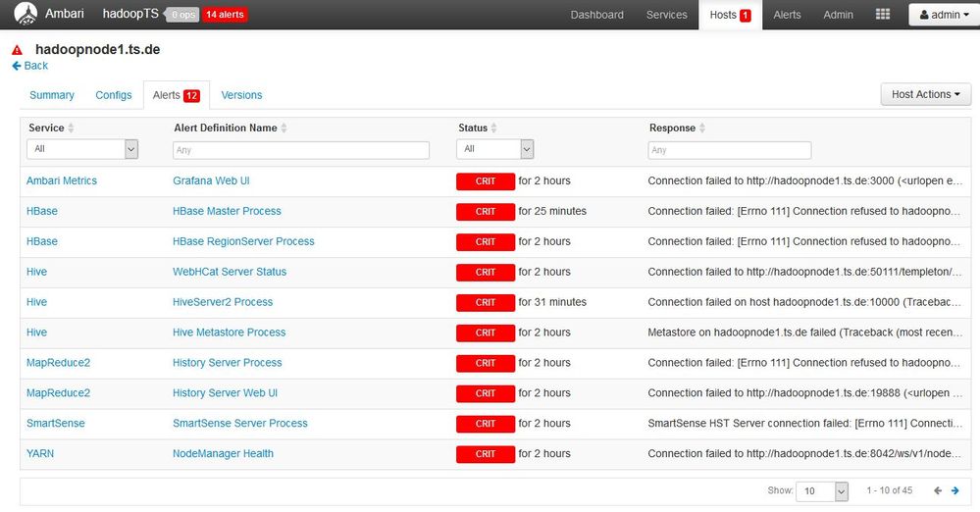Go to the previous alerts page arrow
This screenshot has width=980, height=512.
[938, 490]
